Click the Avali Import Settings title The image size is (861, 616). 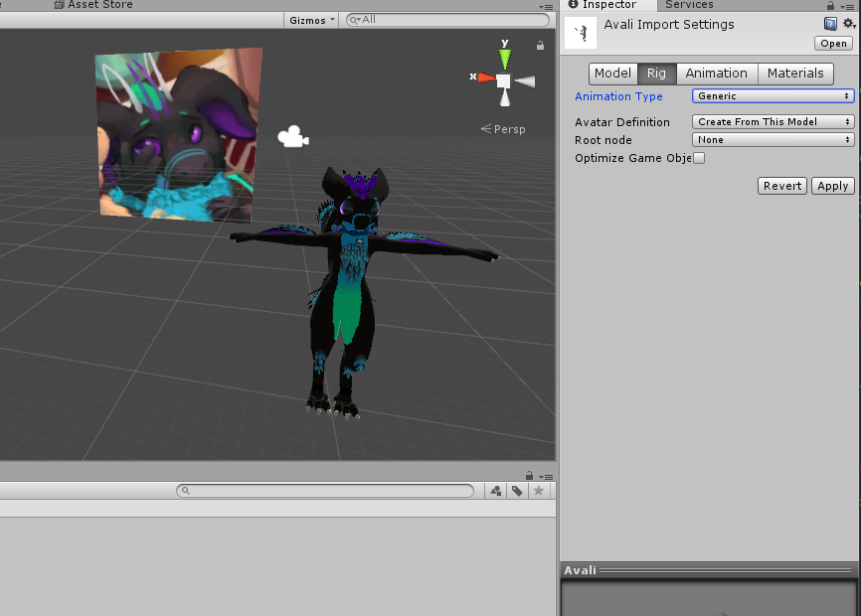(x=669, y=25)
